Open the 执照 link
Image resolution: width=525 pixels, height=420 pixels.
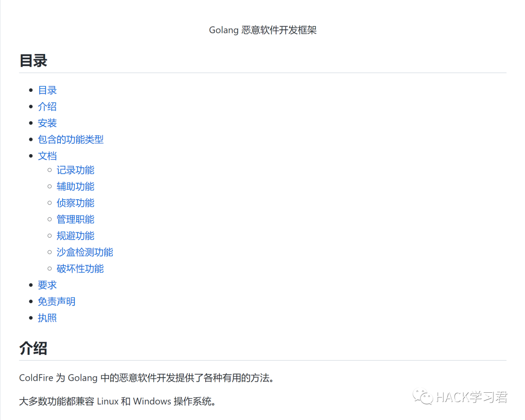[x=47, y=318]
